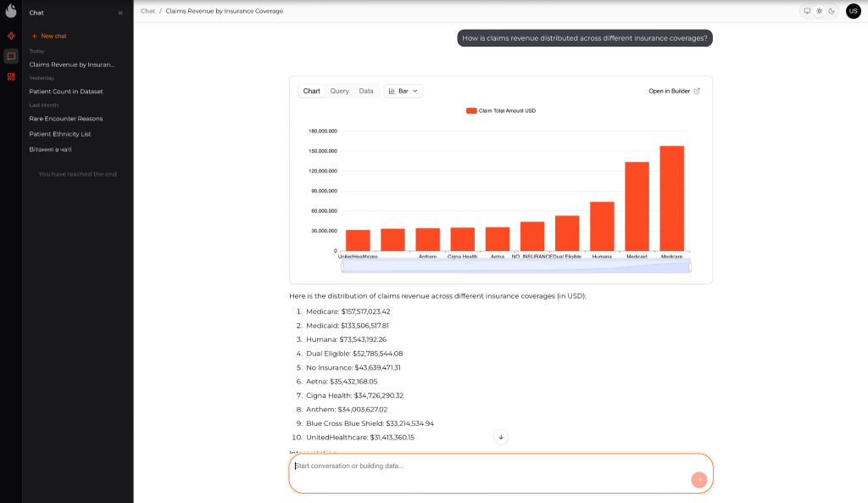Click the send arrow button
The height and width of the screenshot is (503, 868).
point(698,480)
